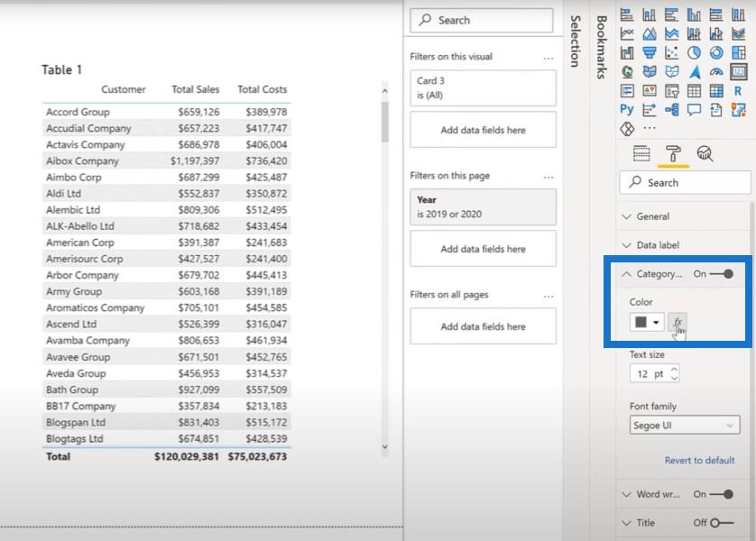The height and width of the screenshot is (541, 756).
Task: Expand the Card 3 filter card
Action: click(x=484, y=88)
